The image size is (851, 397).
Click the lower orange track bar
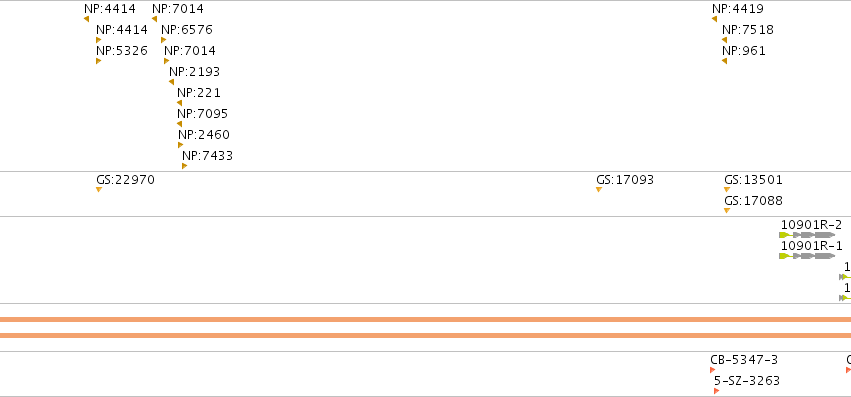point(426,336)
